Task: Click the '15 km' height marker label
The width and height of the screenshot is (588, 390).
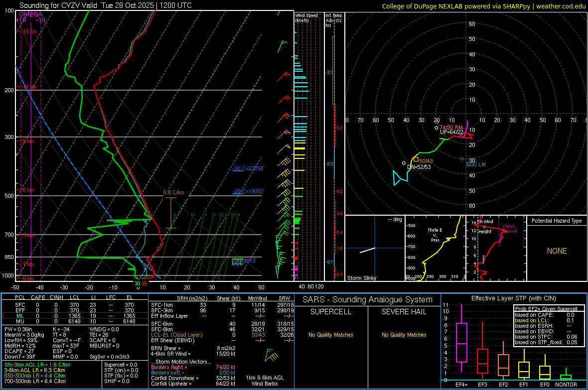Action: point(29,31)
